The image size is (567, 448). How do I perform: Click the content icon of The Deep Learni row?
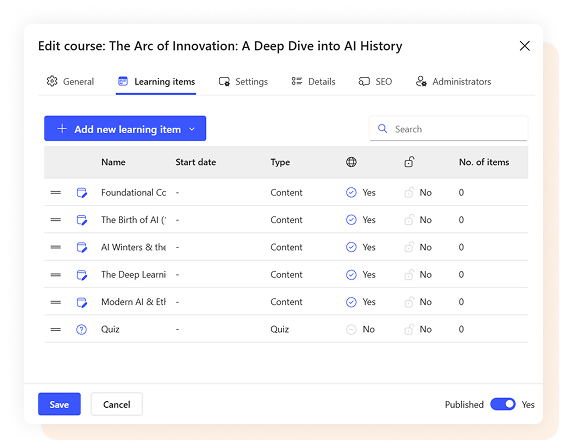[x=82, y=275]
